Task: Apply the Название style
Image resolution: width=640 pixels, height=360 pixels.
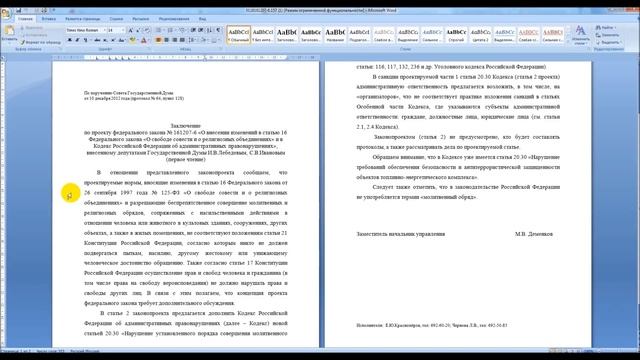Action: [x=335, y=35]
